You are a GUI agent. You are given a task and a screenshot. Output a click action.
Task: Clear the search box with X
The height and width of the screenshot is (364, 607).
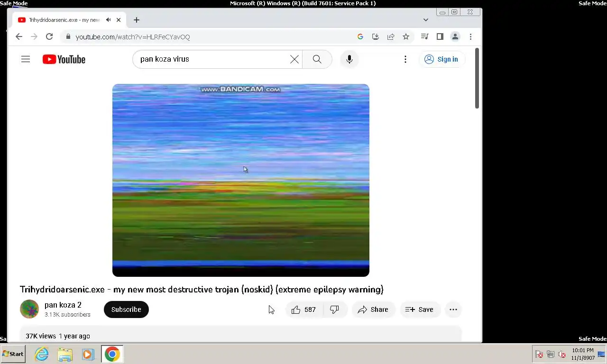(x=294, y=59)
